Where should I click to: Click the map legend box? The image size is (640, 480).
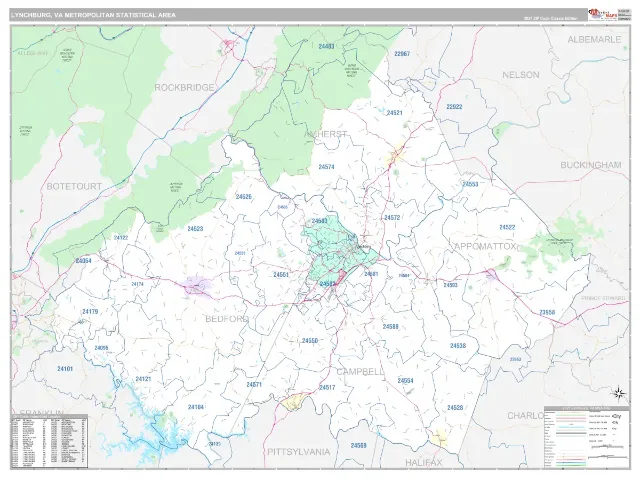click(x=587, y=437)
